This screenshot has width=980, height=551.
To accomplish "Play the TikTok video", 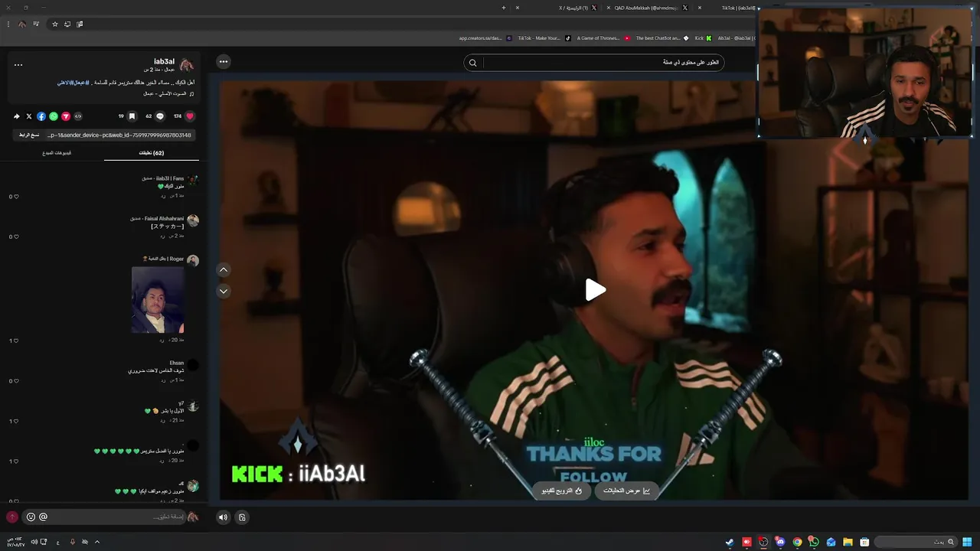I will 596,290.
